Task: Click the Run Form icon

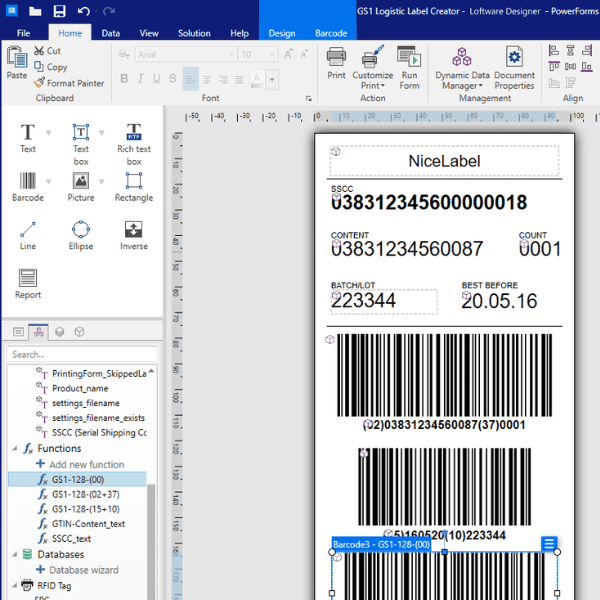Action: click(x=409, y=68)
